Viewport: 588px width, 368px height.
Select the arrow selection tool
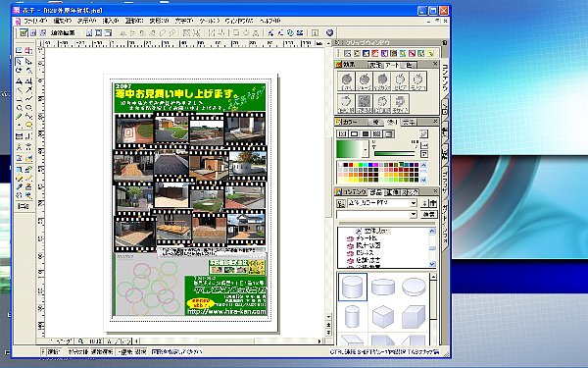(x=19, y=61)
